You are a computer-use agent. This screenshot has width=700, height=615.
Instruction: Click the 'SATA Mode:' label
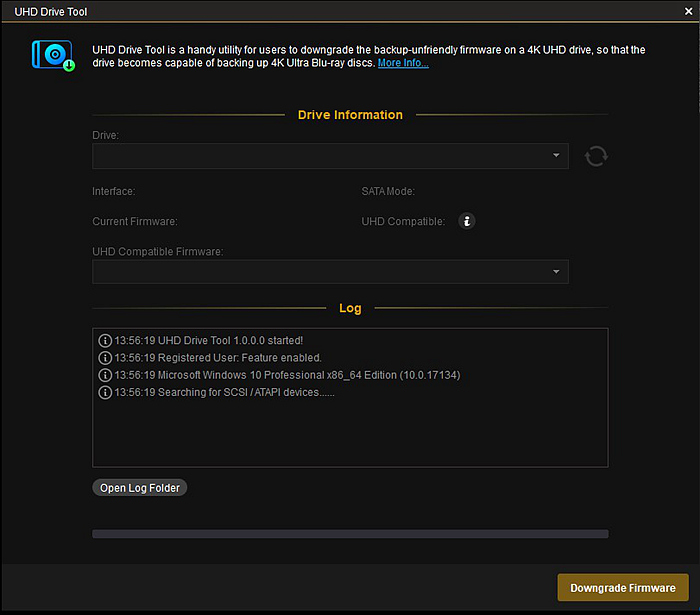(387, 191)
